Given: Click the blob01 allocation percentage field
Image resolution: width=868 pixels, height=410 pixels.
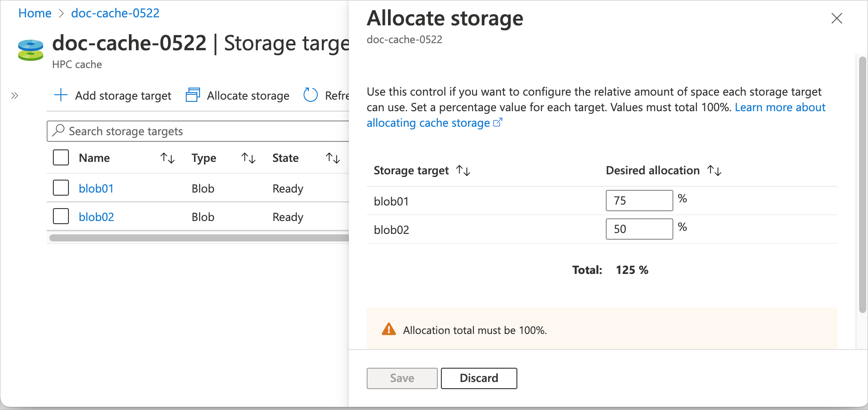Looking at the screenshot, I should (639, 201).
